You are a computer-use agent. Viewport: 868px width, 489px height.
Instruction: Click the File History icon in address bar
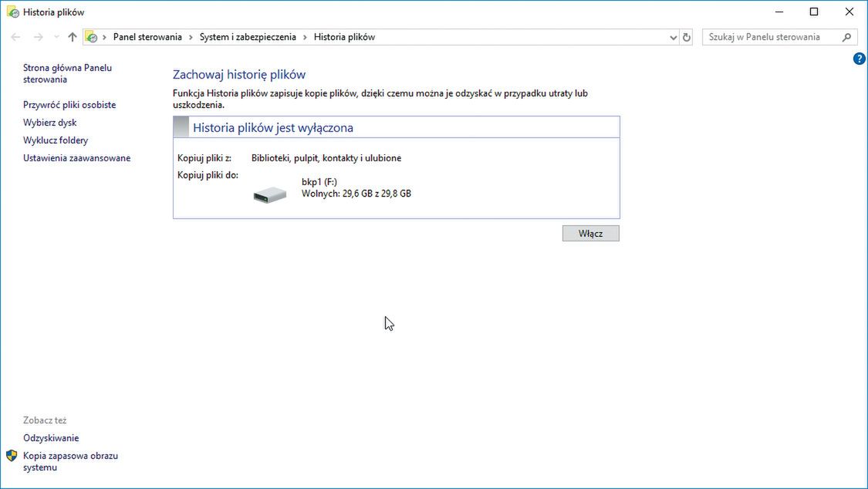[x=91, y=37]
